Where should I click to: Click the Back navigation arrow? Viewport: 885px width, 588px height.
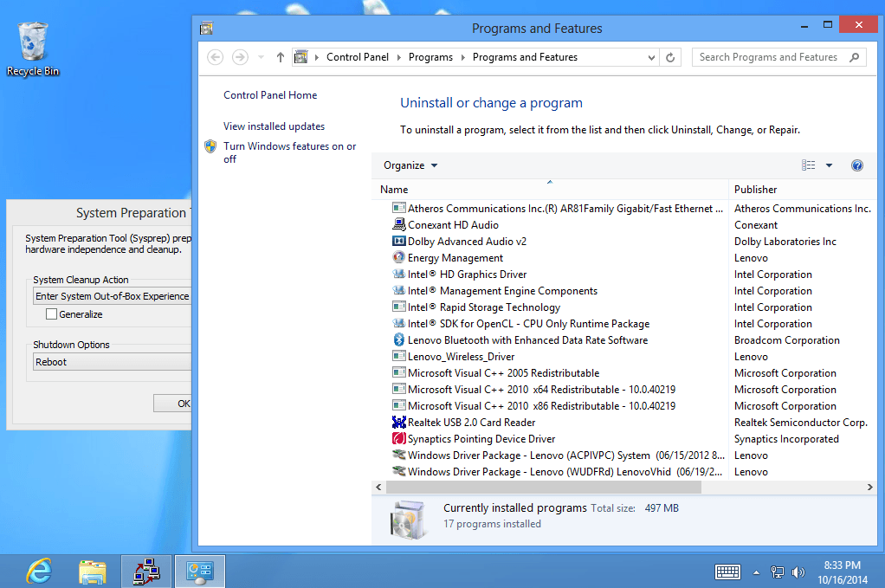coord(215,57)
